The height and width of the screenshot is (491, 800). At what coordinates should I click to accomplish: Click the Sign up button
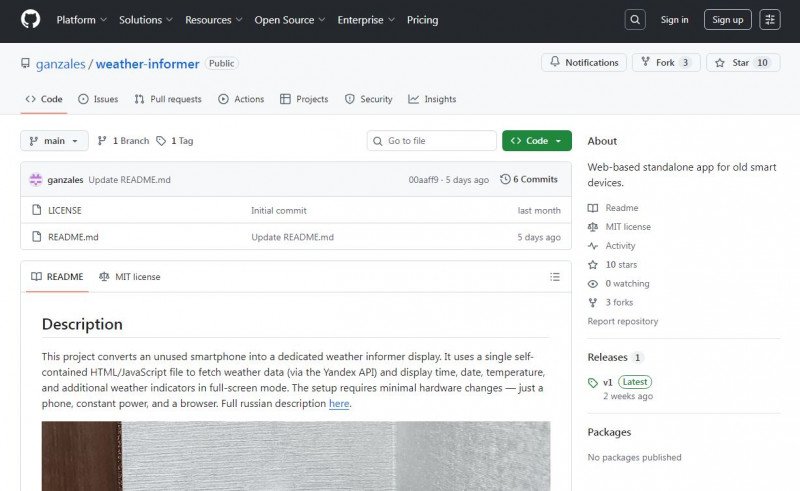pyautogui.click(x=727, y=20)
